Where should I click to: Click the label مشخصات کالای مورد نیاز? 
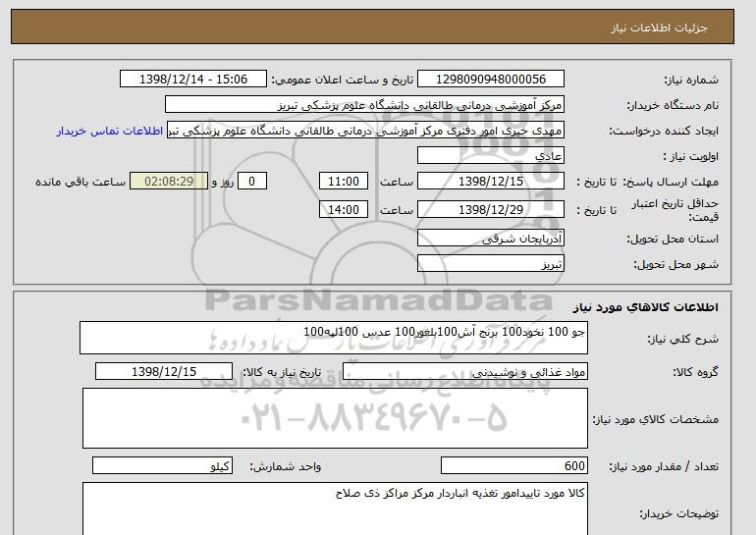click(x=656, y=419)
